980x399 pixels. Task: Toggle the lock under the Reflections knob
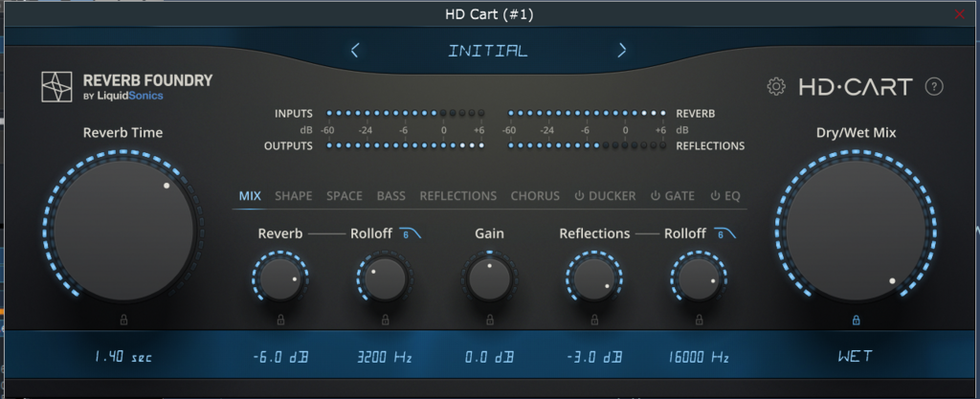coord(594,320)
